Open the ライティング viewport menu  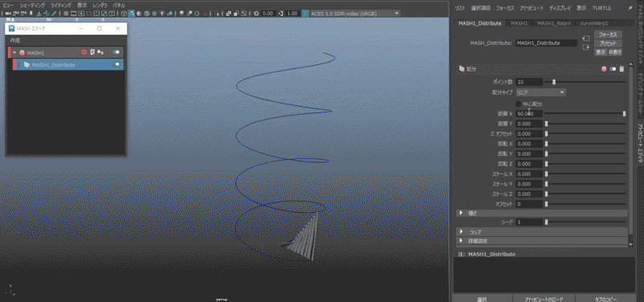[60, 6]
